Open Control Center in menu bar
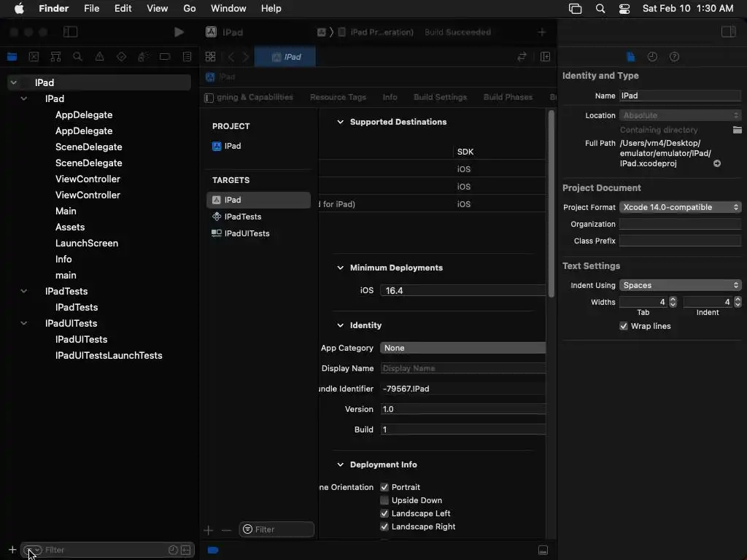 click(x=624, y=9)
